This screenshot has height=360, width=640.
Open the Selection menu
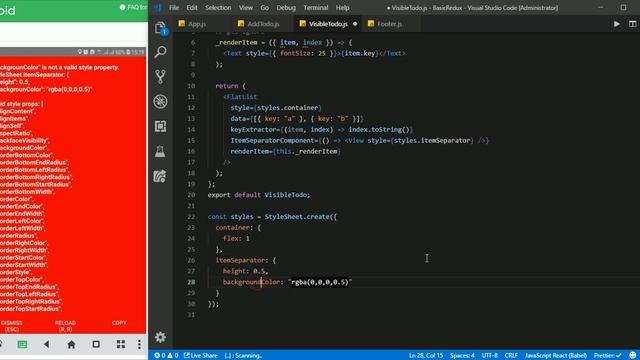click(218, 8)
